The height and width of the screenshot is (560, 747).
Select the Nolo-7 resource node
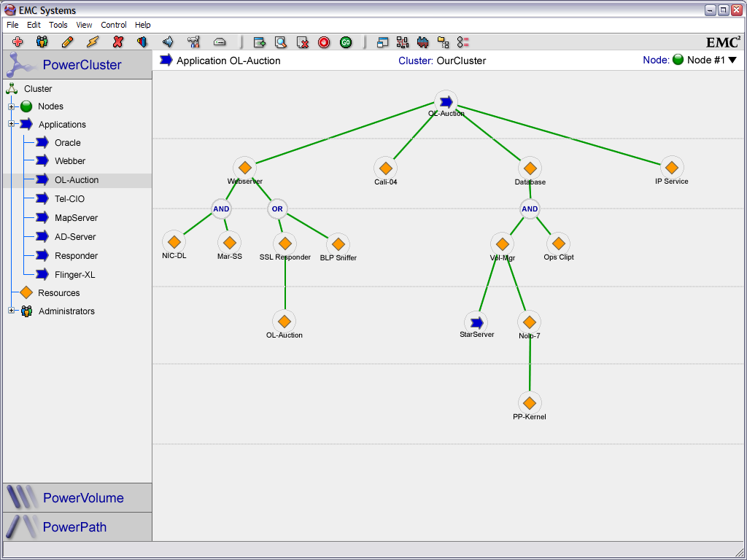pos(530,322)
